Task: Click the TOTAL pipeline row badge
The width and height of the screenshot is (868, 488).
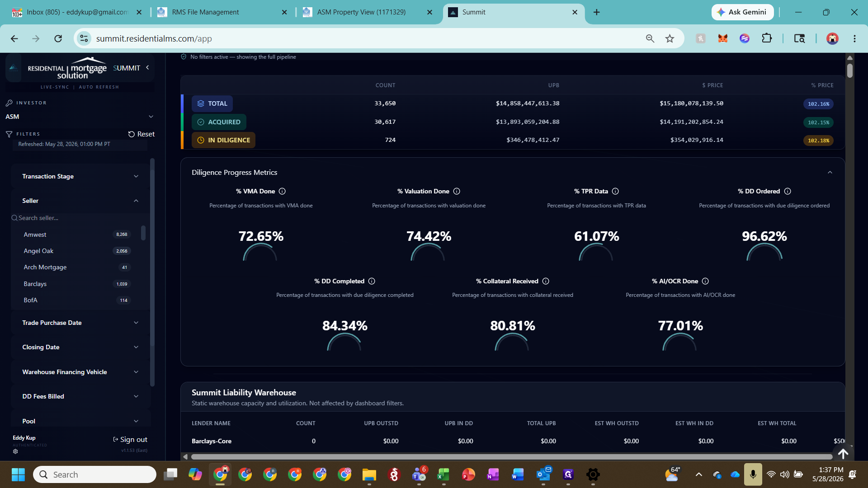Action: [212, 103]
